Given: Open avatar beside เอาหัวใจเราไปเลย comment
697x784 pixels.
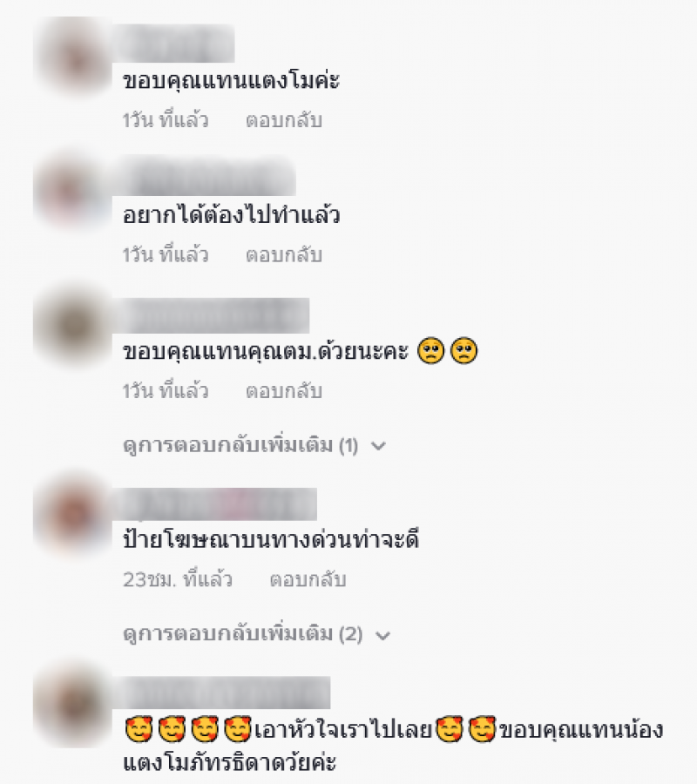Looking at the screenshot, I should click(73, 705).
